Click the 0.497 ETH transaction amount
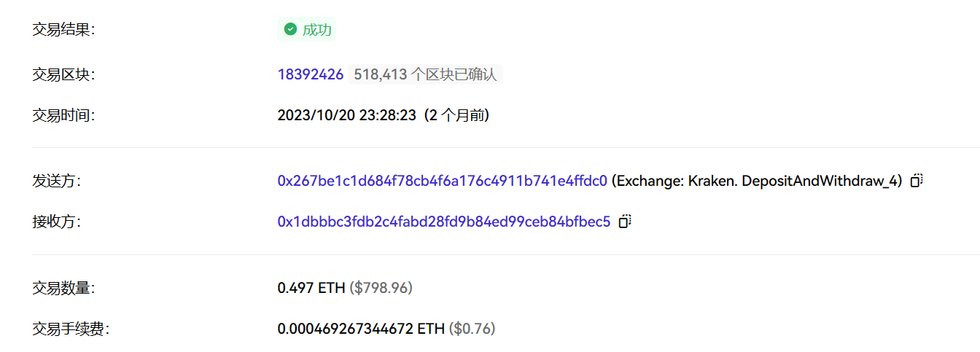Screen dimensions: 980x352 tap(311, 288)
